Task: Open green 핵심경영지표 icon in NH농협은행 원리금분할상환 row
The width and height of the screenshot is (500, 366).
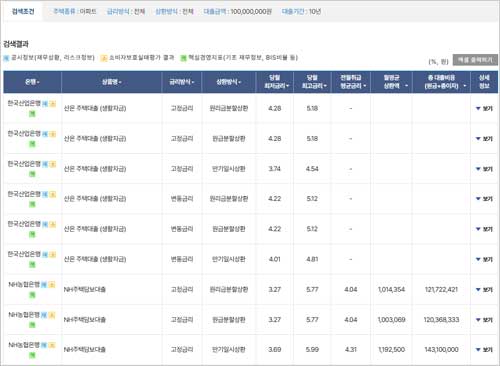Action: 32,295
